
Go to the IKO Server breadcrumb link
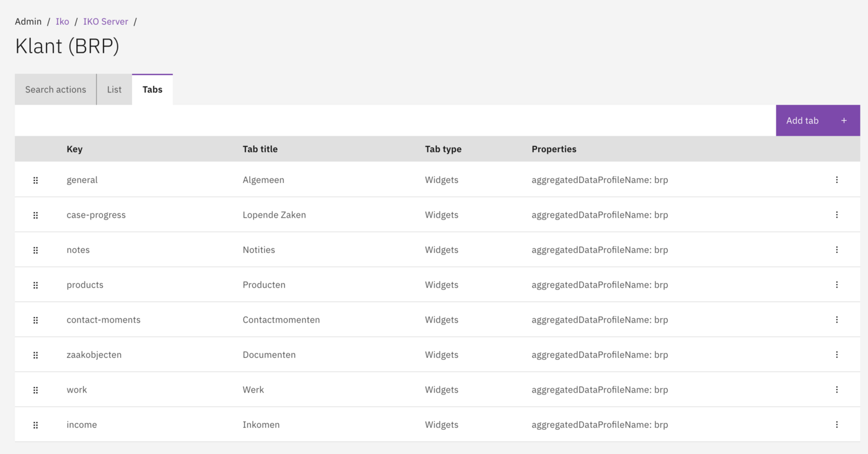pyautogui.click(x=105, y=21)
